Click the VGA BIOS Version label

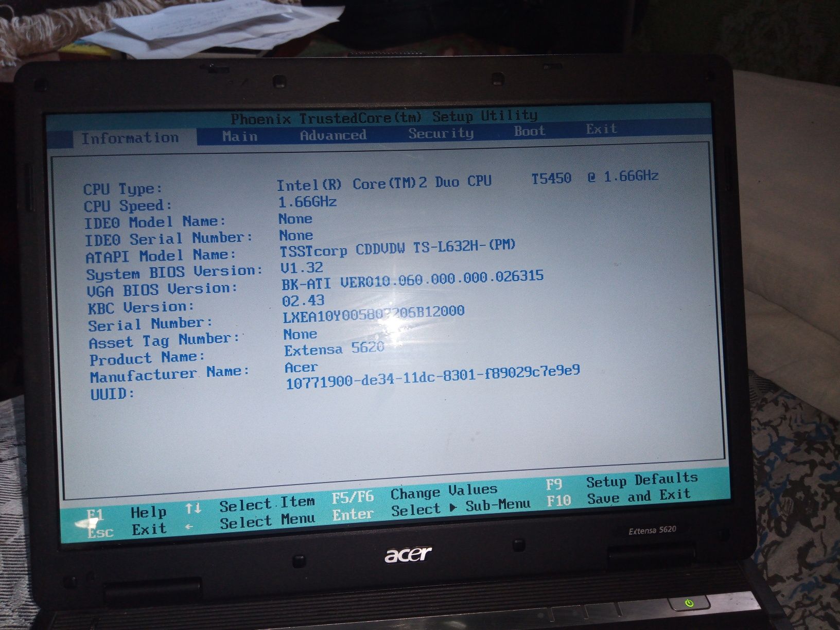tap(162, 290)
